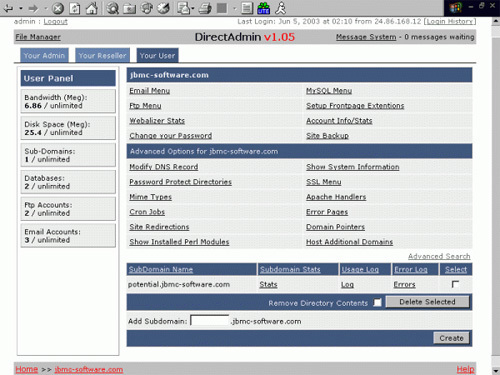The height and width of the screenshot is (375, 500).
Task: Click the AIM running man icon
Action: 280,8
